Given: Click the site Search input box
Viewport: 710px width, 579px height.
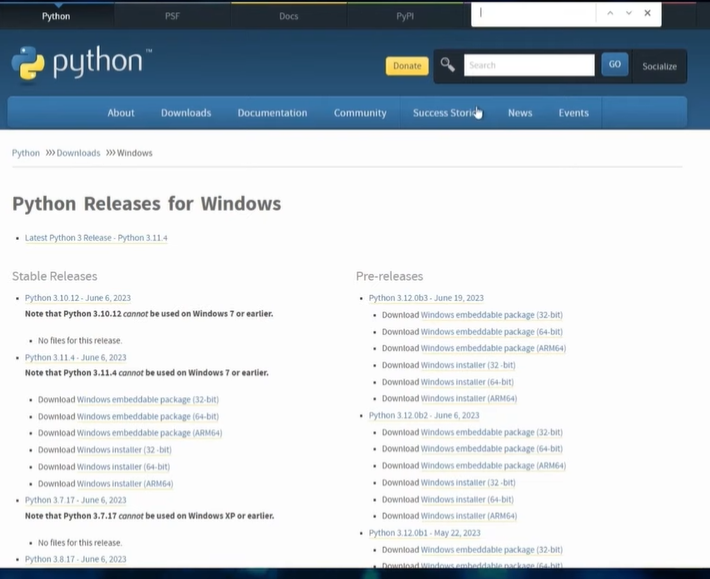Looking at the screenshot, I should coord(529,65).
